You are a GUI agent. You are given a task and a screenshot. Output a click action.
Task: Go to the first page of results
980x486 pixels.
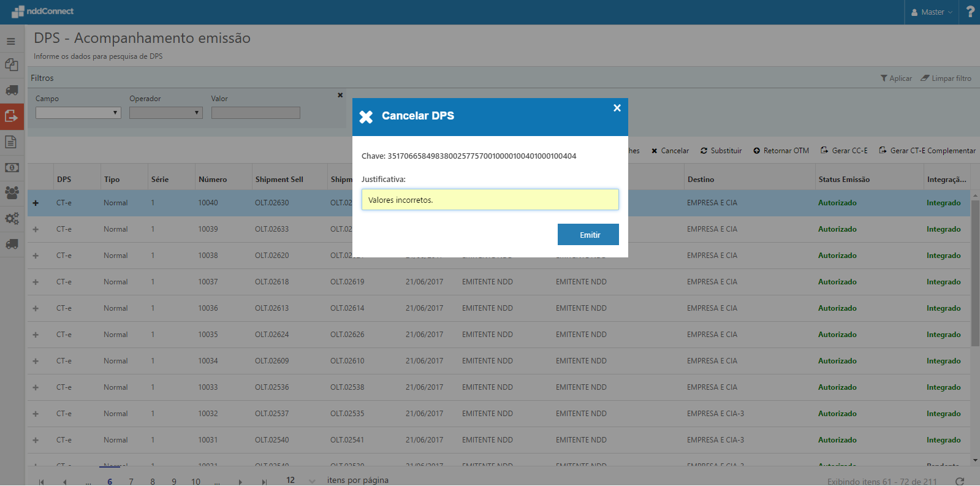41,482
